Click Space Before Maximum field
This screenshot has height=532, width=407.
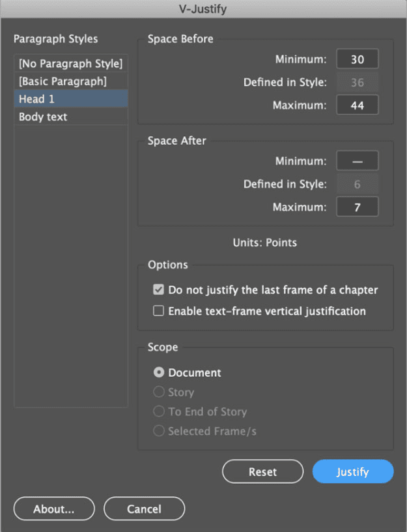358,105
